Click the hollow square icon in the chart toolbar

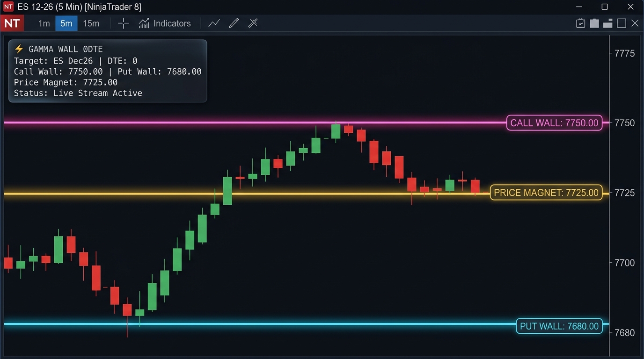tap(622, 23)
